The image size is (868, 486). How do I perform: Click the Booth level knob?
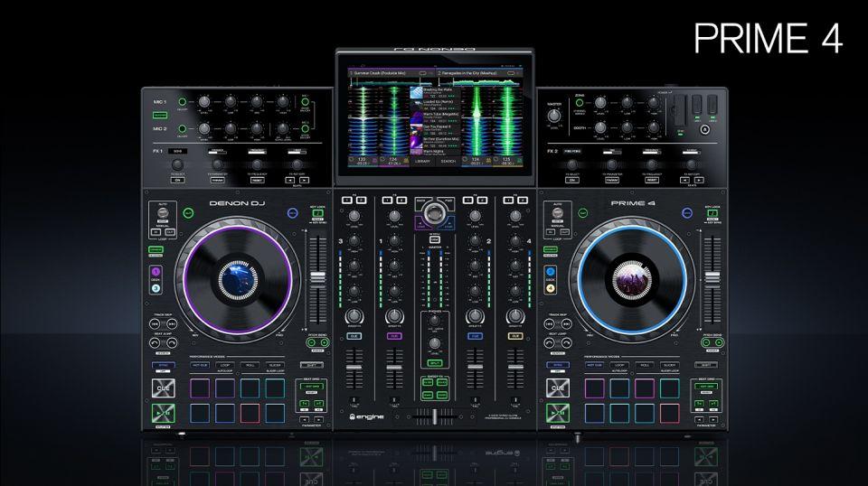600,128
